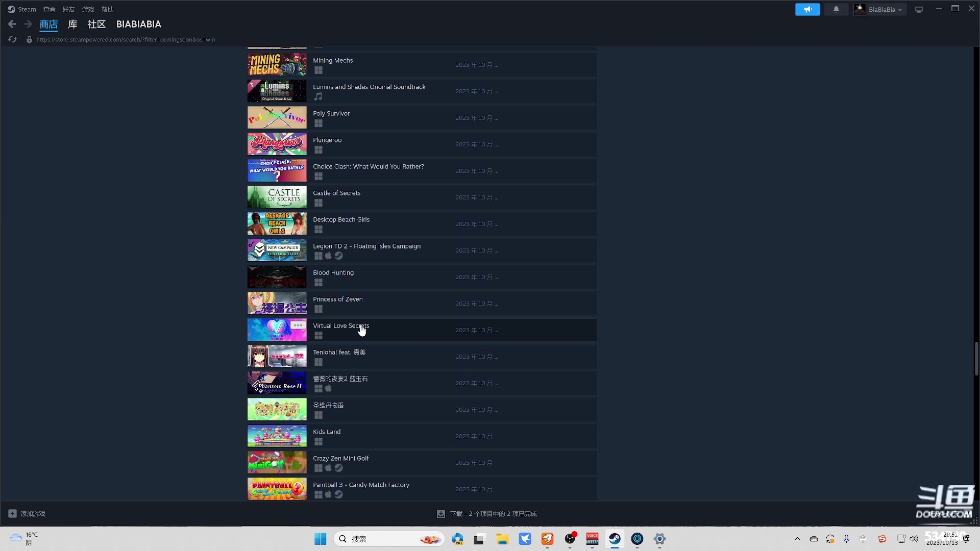Screen dimensions: 980x551
Task: Open the Voicemeeter app on the taskbar
Action: pos(592,539)
